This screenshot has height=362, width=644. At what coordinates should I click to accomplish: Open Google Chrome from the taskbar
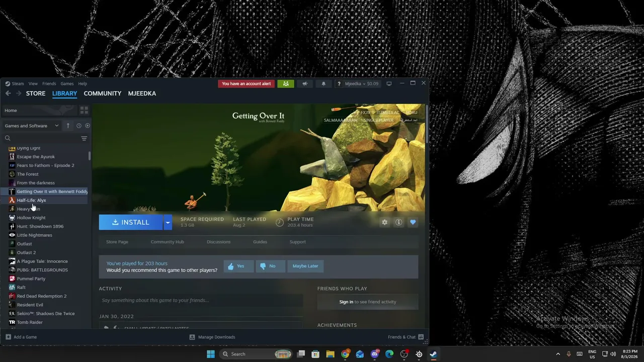[x=345, y=354]
